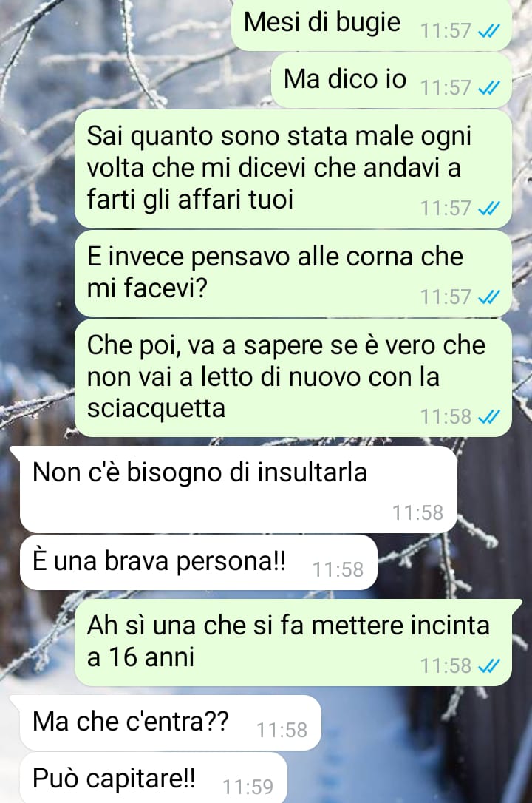
Task: Select message starting 'Sai quanto sono stata male'
Action: (293, 169)
